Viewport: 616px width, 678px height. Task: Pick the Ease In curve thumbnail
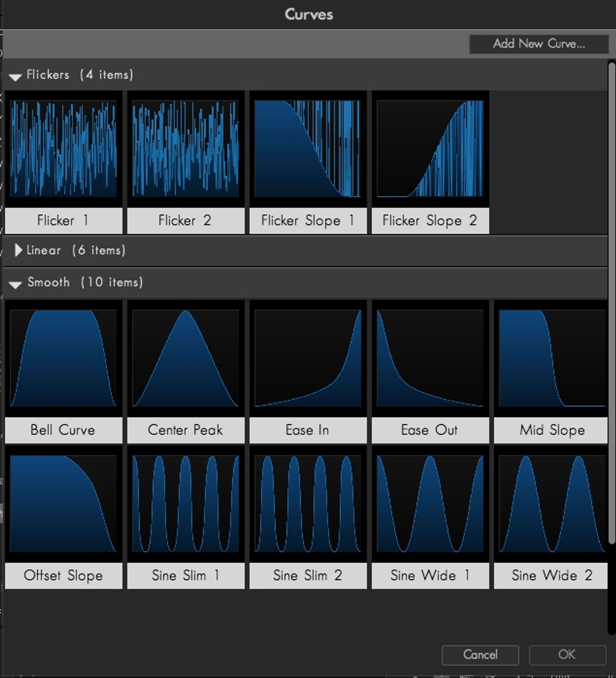308,358
